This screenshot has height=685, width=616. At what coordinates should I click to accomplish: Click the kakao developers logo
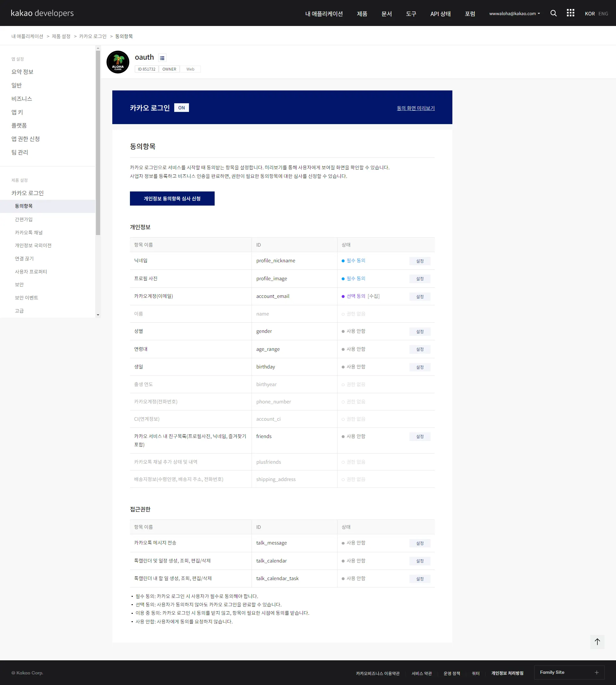(42, 13)
